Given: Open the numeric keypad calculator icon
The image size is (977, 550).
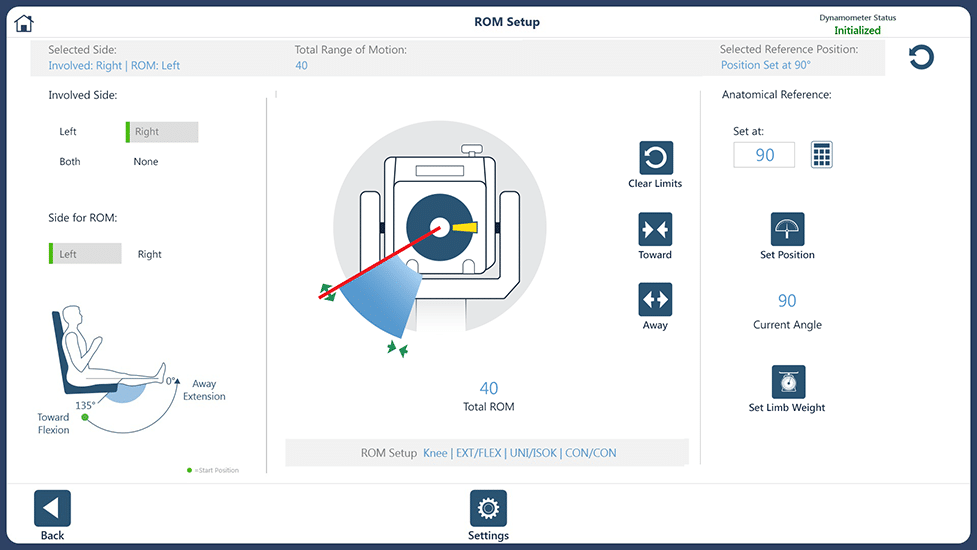Looking at the screenshot, I should point(821,154).
